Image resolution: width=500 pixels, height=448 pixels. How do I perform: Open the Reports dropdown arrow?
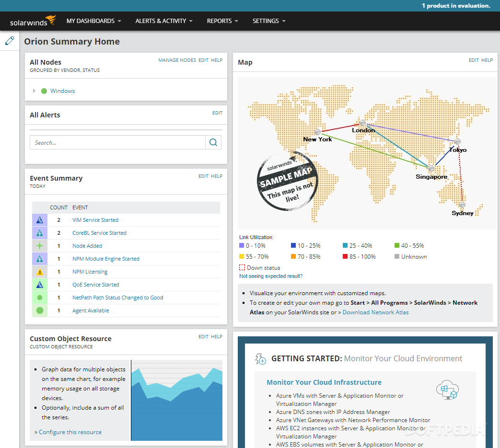pyautogui.click(x=237, y=21)
